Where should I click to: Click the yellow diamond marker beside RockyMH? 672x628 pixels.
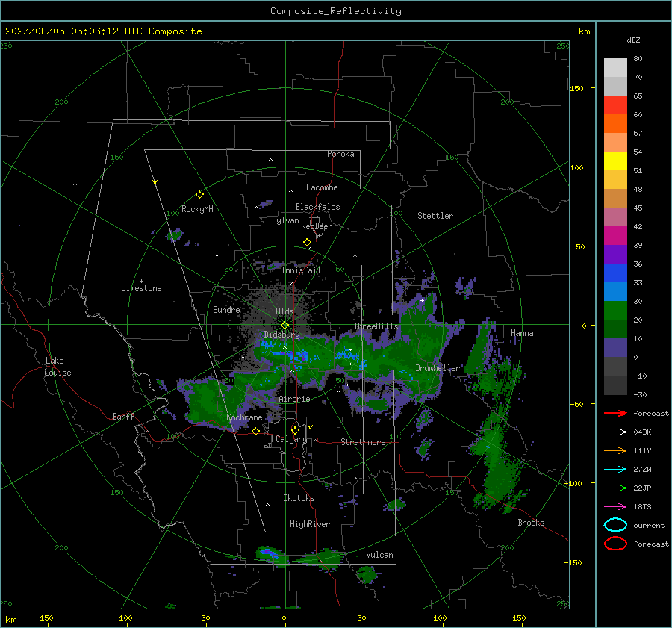199,195
